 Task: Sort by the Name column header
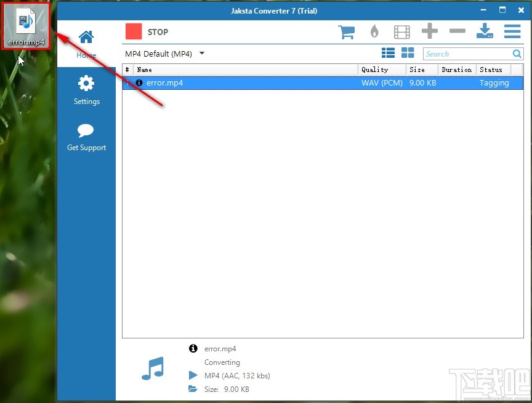246,70
